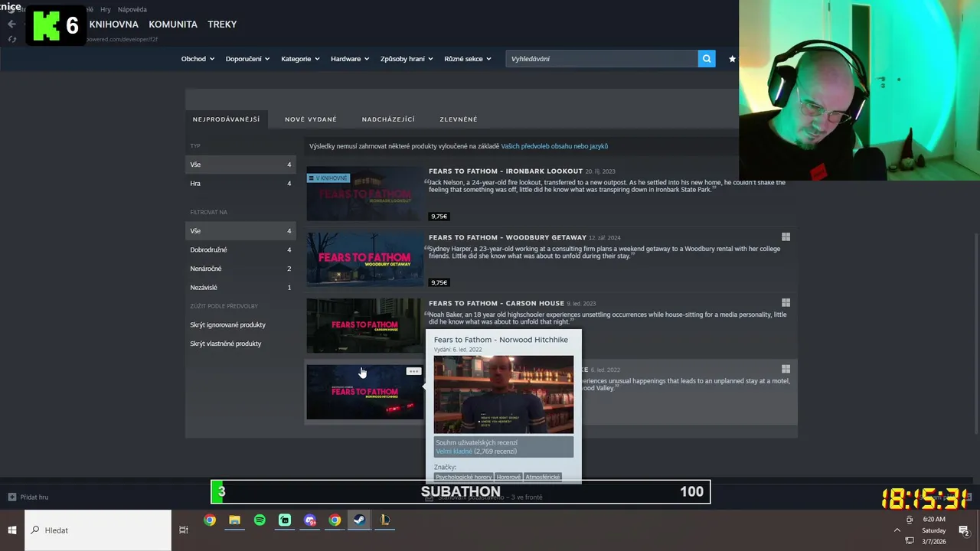
Task: Expand the Způsoby hraní dropdown menu
Action: (407, 59)
